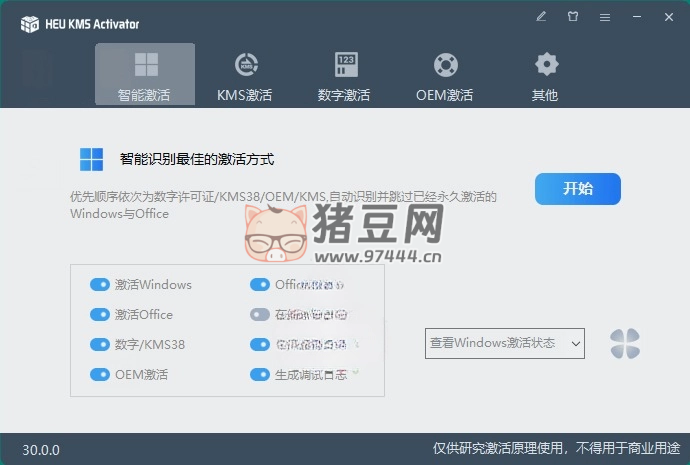The image size is (690, 465).
Task: Minimize the HEU KMS Activator window
Action: click(636, 17)
